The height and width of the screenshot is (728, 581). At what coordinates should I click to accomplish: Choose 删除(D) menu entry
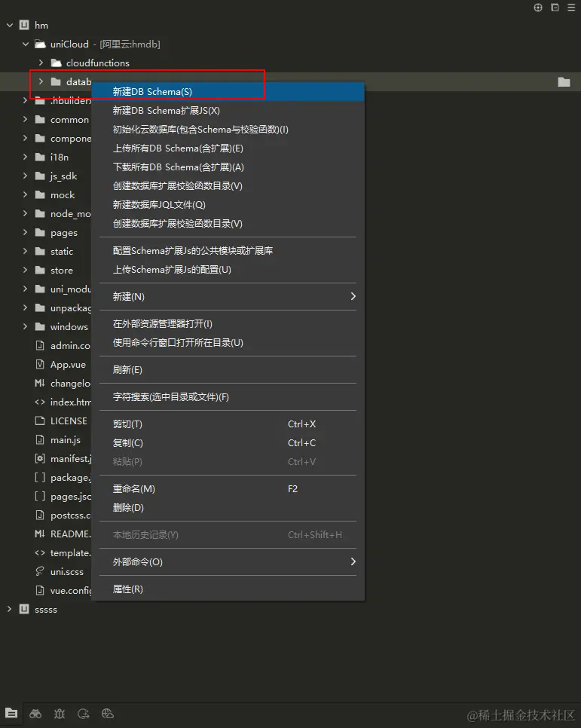pos(228,508)
